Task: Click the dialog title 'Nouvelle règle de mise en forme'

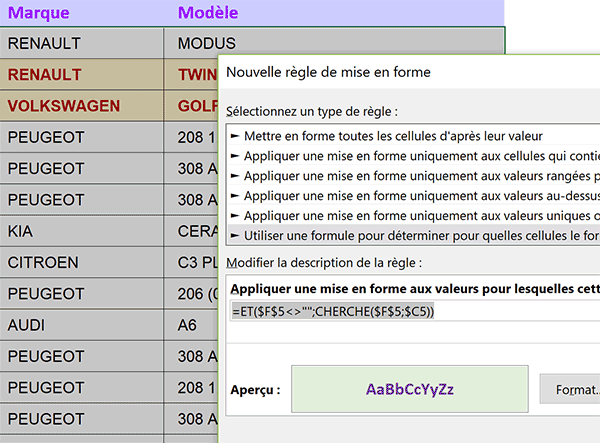Action: pos(328,72)
